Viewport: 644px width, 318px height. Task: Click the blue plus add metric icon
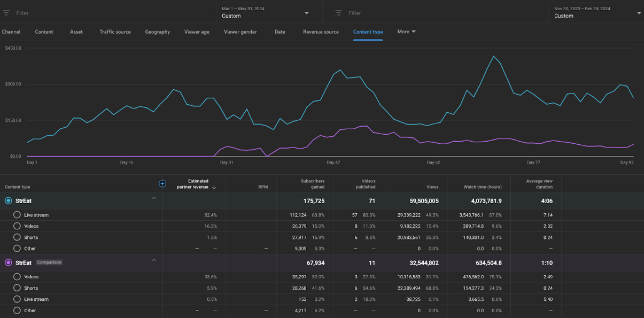click(162, 184)
